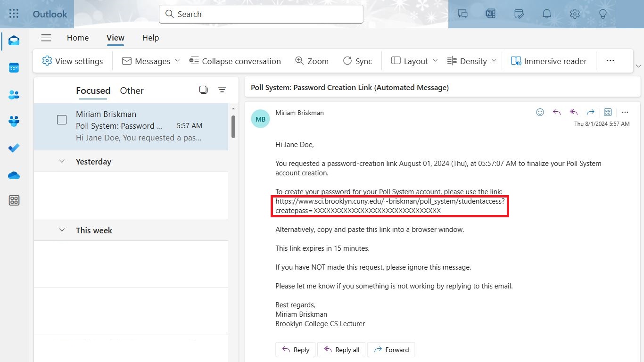Open Density dropdown in ribbon
644x362 pixels.
point(471,61)
